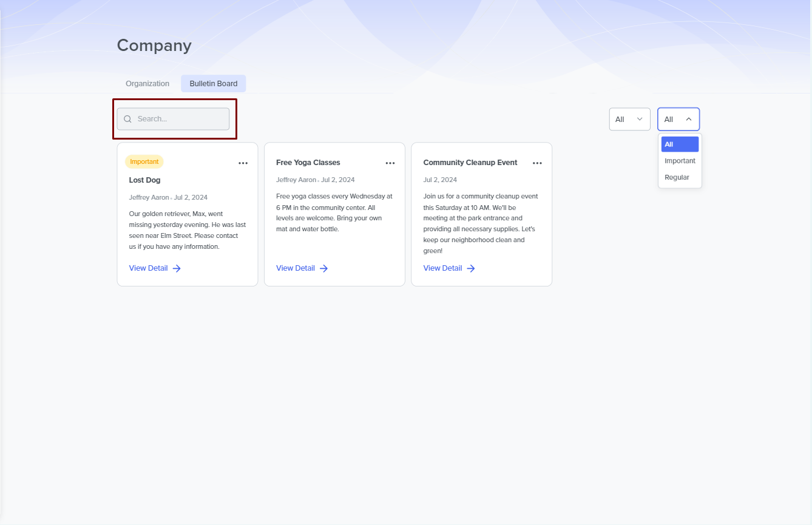Open more options for Free Yoga Classes
The height and width of the screenshot is (525, 812).
tap(390, 163)
